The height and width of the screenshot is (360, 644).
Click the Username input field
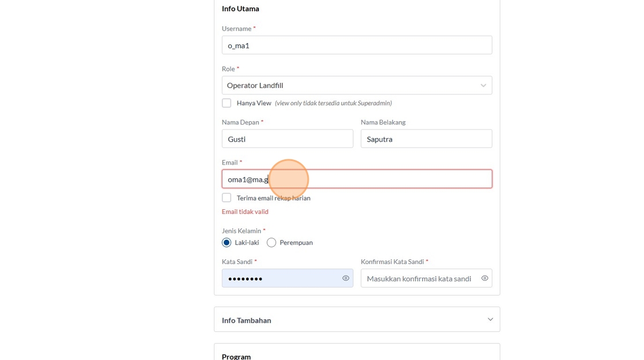356,45
